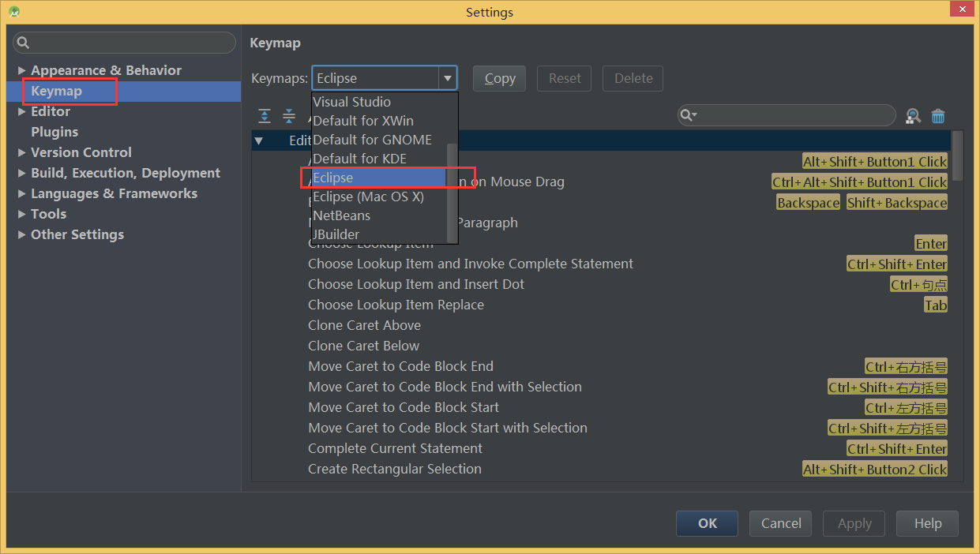Click the OK button
The image size is (980, 554).
pyautogui.click(x=708, y=523)
